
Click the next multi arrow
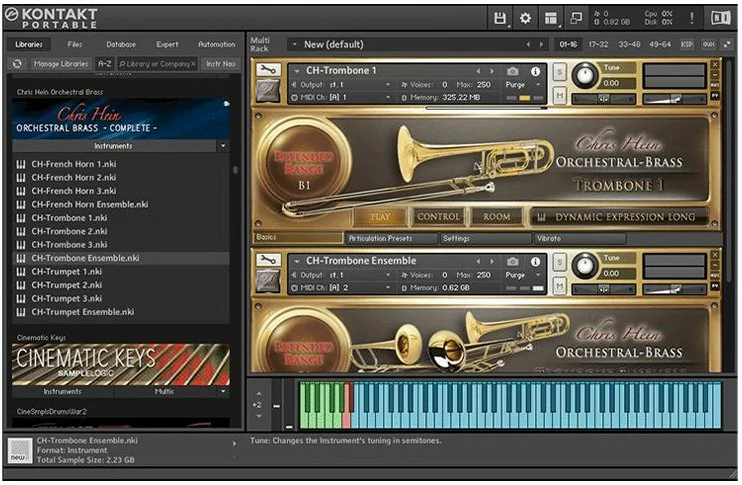[x=542, y=44]
